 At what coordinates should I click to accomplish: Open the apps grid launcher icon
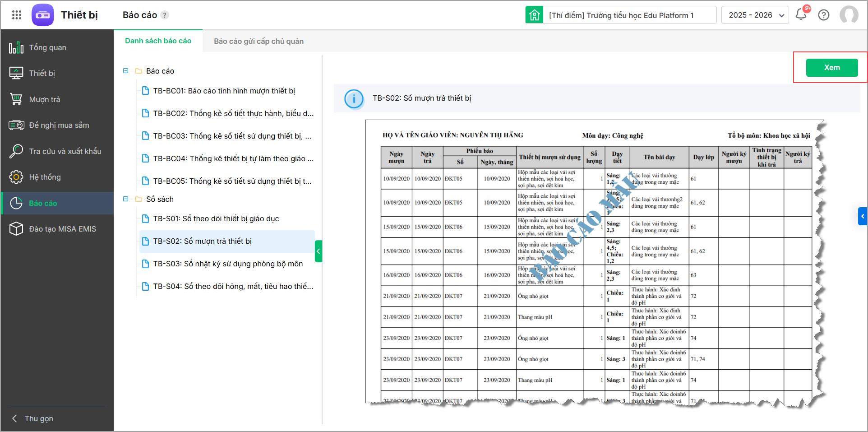(x=17, y=15)
